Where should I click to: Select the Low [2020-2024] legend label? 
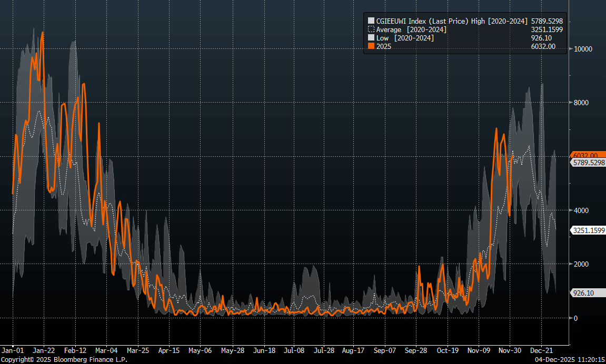tap(405, 38)
